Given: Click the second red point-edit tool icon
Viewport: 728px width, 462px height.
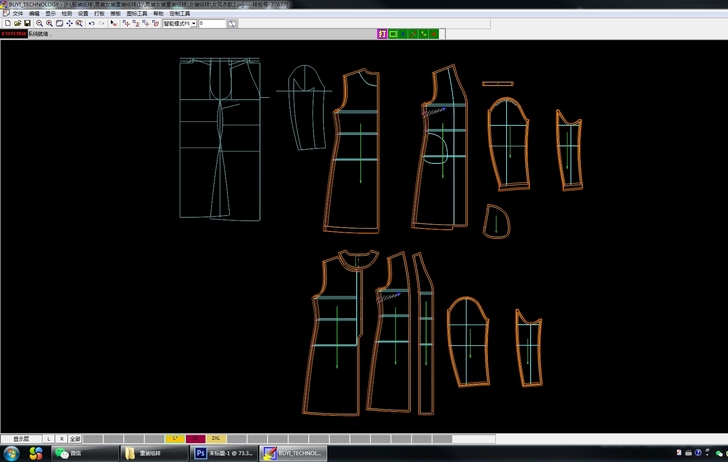Looking at the screenshot, I should [136, 23].
